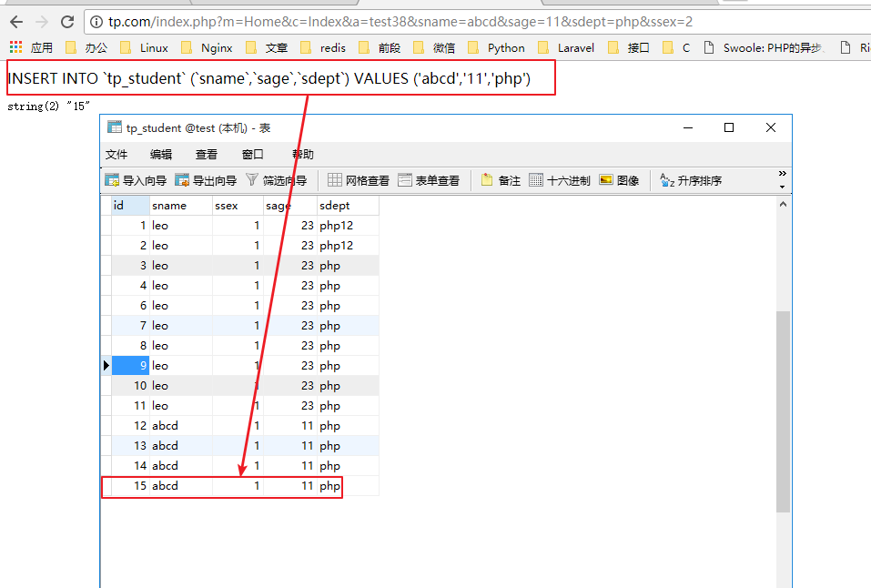871x588 pixels.
Task: Click the 导入向导 import wizard icon
Action: tap(112, 180)
